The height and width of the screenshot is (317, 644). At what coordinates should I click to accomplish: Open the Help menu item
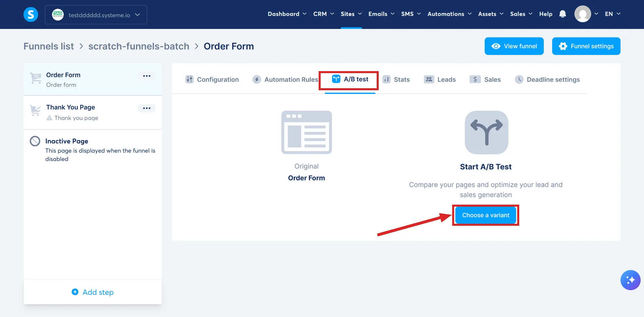tap(546, 14)
